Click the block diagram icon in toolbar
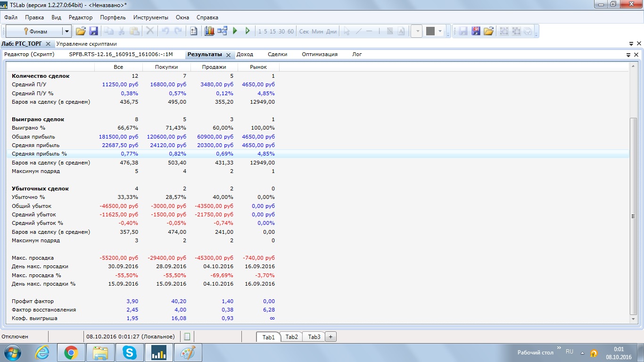The width and height of the screenshot is (644, 362). pos(222,31)
